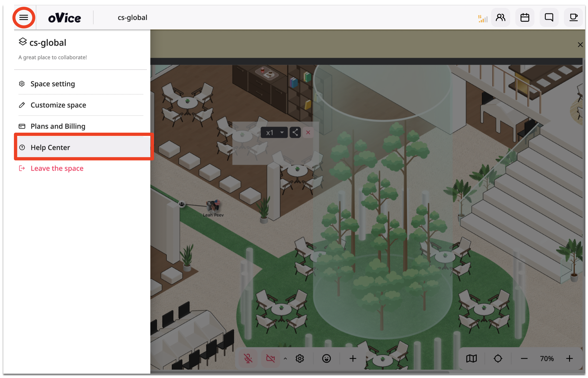
Task: Open the calendar icon in top bar
Action: 525,17
